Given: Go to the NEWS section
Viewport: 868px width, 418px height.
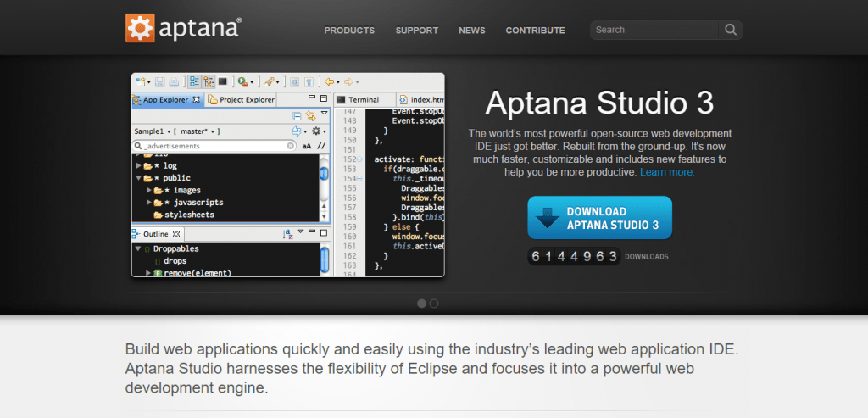Looking at the screenshot, I should click(471, 31).
